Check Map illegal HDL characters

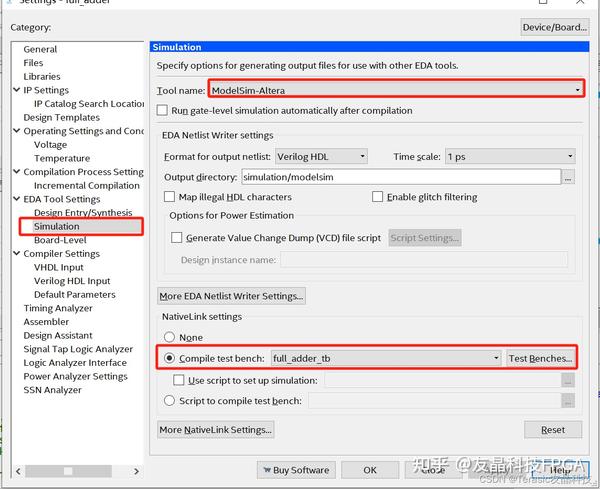point(169,197)
